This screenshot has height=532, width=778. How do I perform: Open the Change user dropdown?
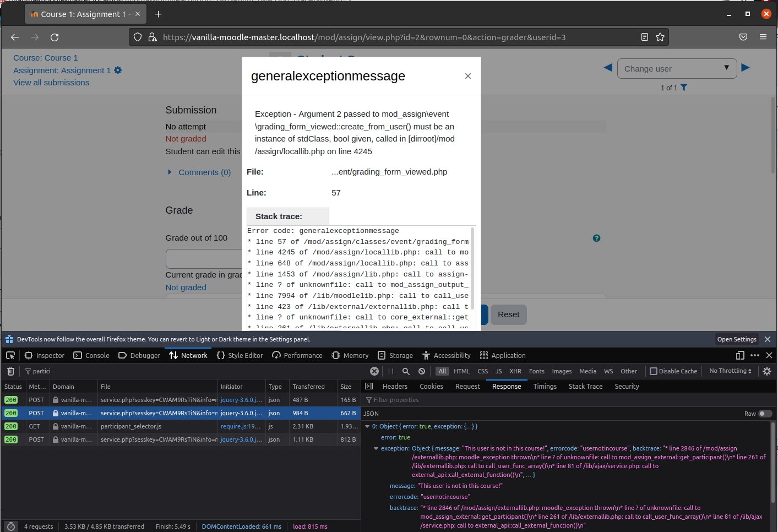coord(677,68)
